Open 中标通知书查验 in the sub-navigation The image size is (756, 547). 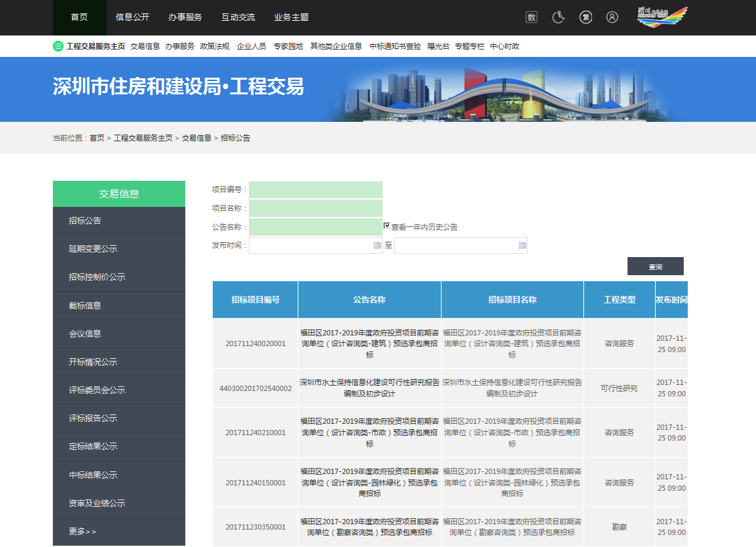tap(395, 46)
